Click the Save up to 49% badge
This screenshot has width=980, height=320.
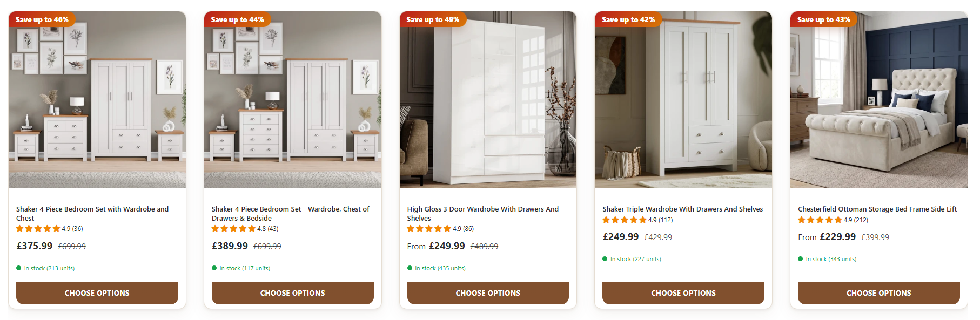[433, 19]
